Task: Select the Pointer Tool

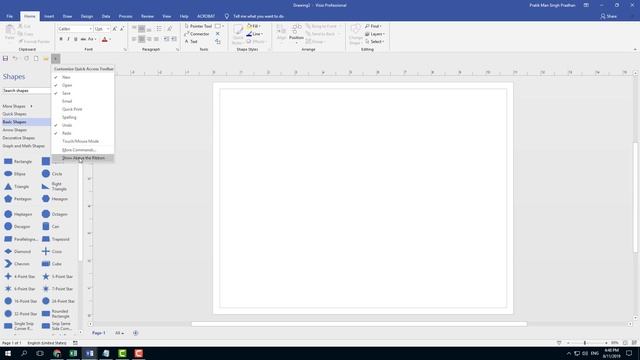Action: point(198,26)
